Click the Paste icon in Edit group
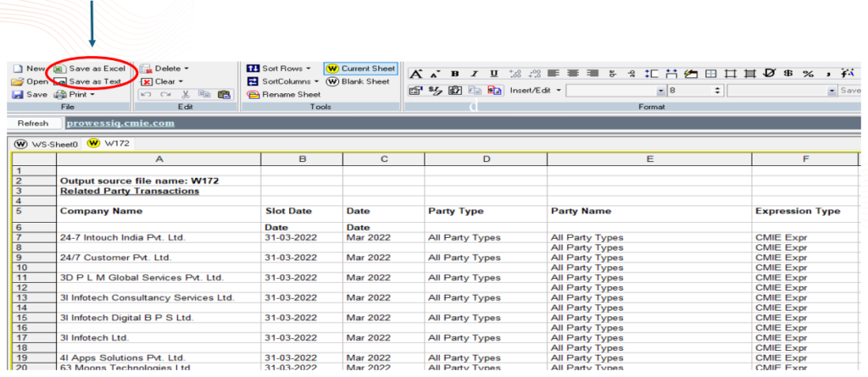Image resolution: width=868 pixels, height=377 pixels. (x=224, y=95)
